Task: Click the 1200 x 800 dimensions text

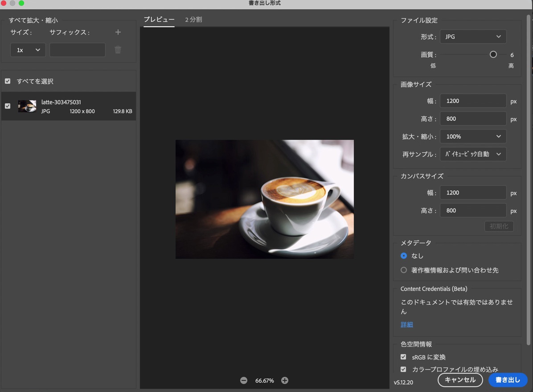Action: 82,111
